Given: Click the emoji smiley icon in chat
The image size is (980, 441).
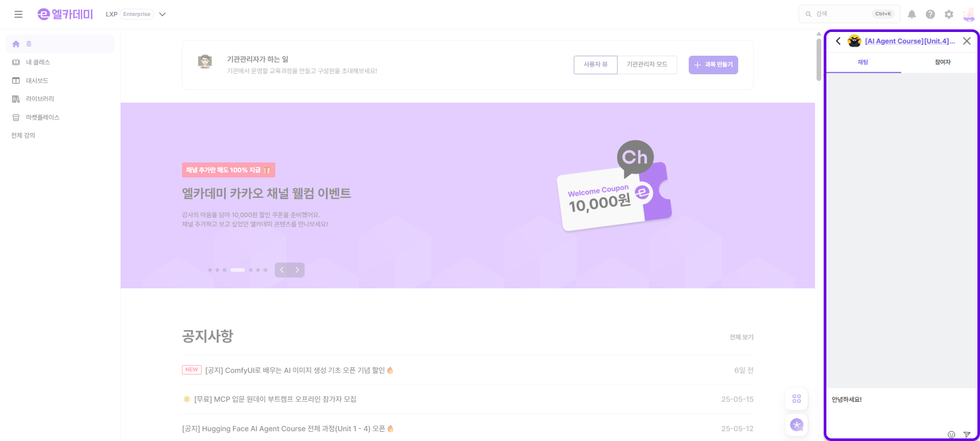Looking at the screenshot, I should (952, 435).
